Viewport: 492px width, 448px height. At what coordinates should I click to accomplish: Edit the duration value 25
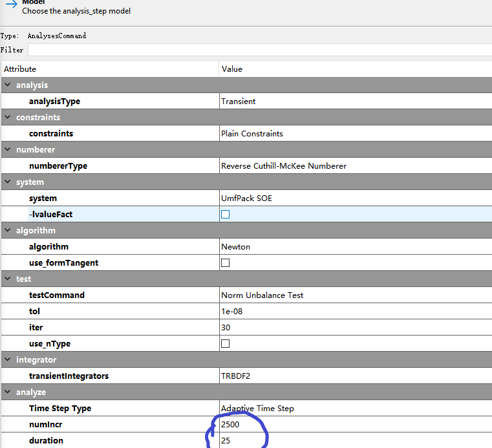point(226,440)
